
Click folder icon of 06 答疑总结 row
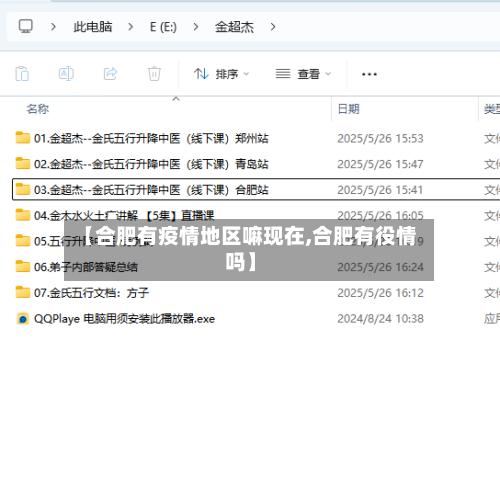click(23, 266)
